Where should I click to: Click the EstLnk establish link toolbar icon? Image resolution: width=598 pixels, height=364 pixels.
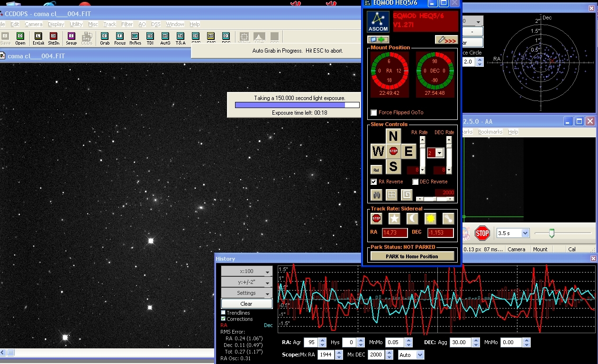click(x=38, y=38)
